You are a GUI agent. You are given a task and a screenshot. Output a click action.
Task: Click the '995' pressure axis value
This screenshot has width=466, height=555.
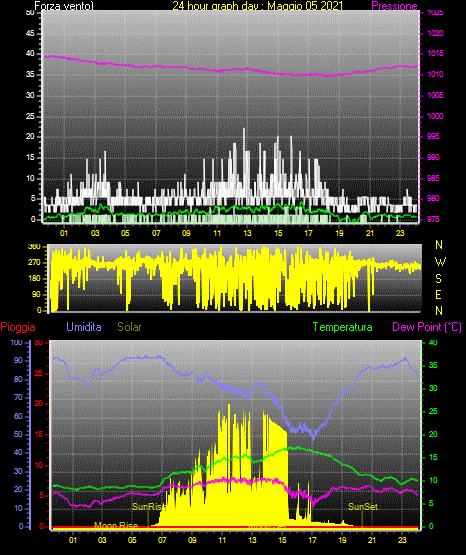click(x=433, y=136)
